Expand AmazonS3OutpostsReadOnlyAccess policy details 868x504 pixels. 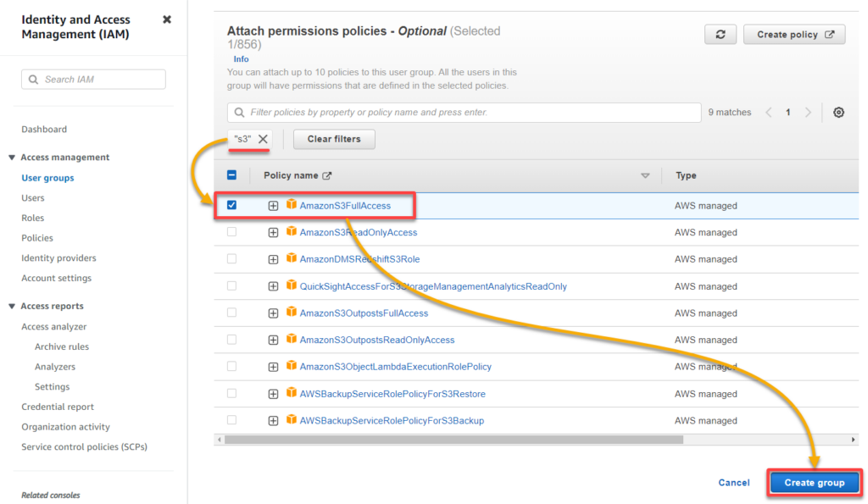point(273,341)
